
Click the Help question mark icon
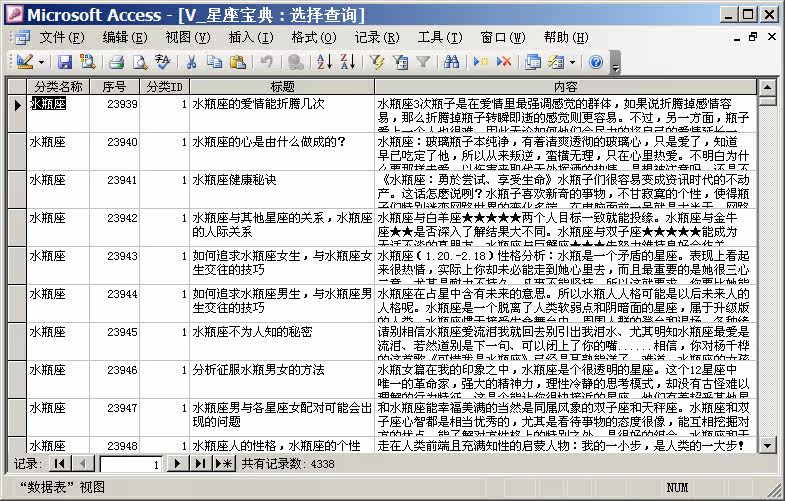pos(596,62)
